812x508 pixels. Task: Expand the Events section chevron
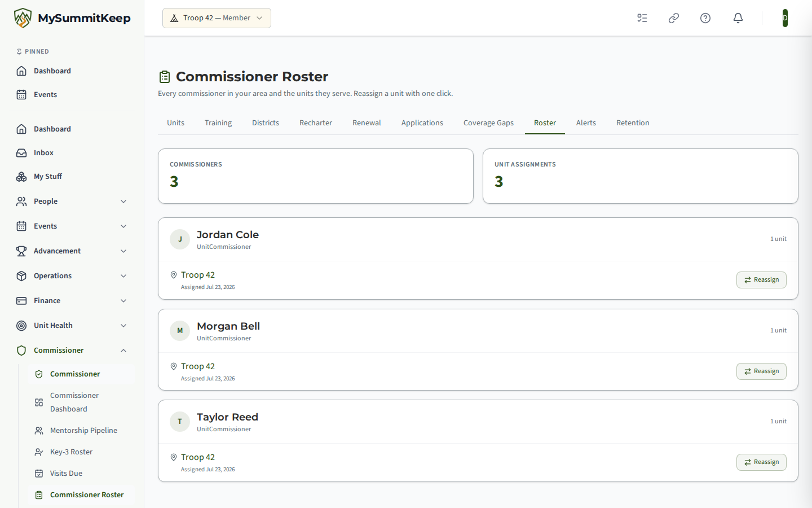point(123,226)
